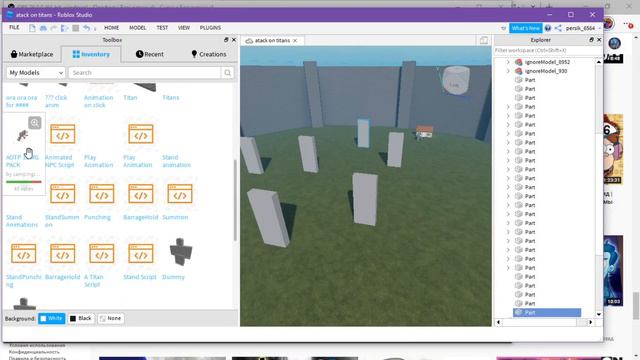Click the Play test icon in quick toolbar
Screen dimensions: 640x360
64,28
